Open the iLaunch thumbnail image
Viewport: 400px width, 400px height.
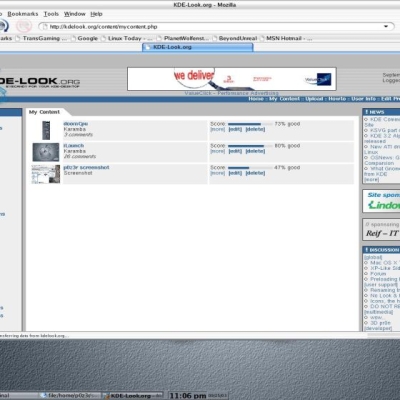click(x=46, y=152)
